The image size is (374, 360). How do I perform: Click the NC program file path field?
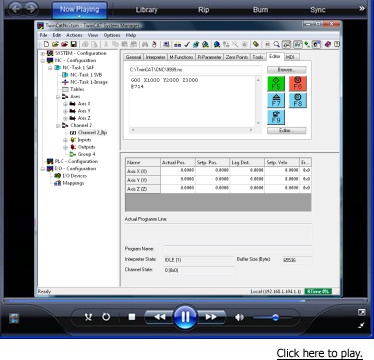[195, 70]
